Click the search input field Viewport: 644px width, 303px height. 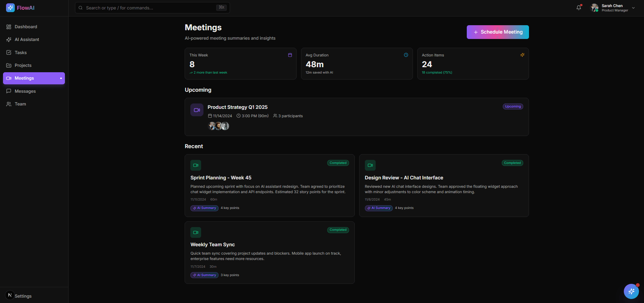pos(148,7)
